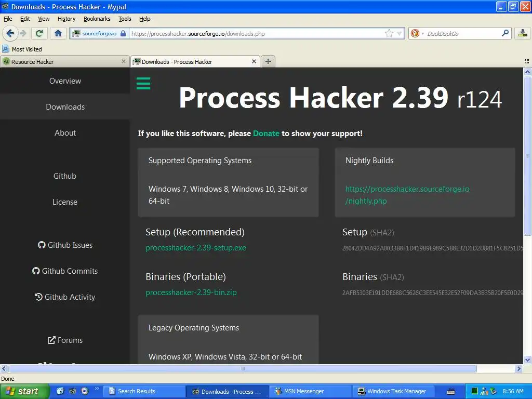
Task: Open Github Activity in the sidebar
Action: click(x=65, y=297)
